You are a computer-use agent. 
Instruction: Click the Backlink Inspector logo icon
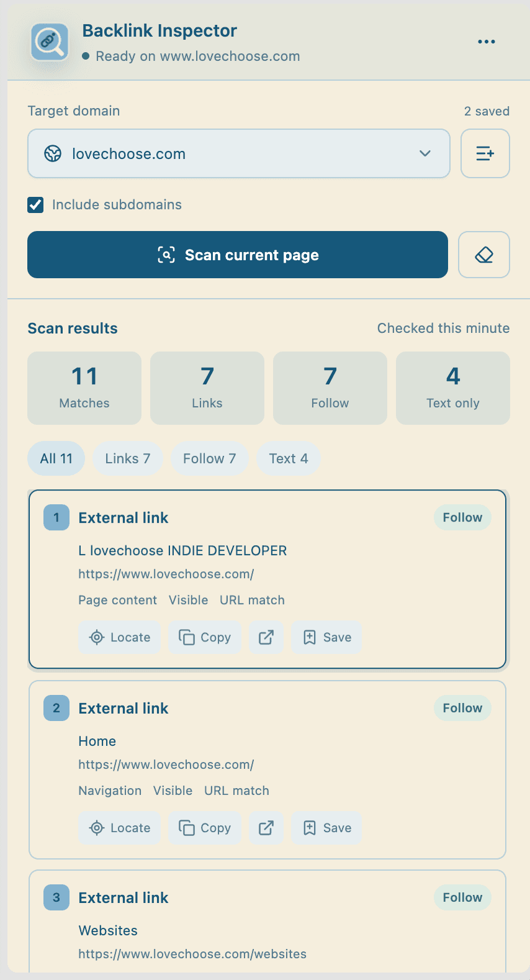[x=50, y=42]
